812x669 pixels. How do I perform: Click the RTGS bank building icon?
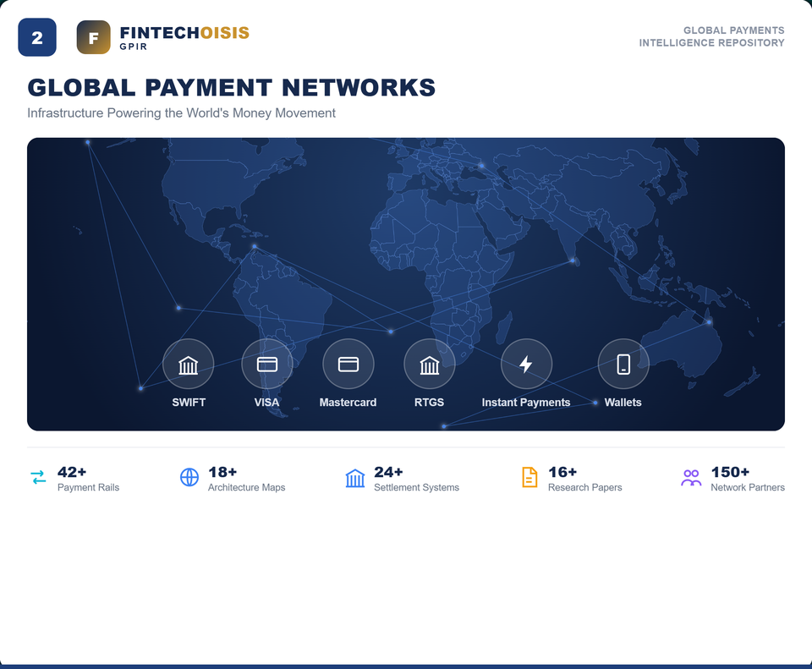click(430, 365)
